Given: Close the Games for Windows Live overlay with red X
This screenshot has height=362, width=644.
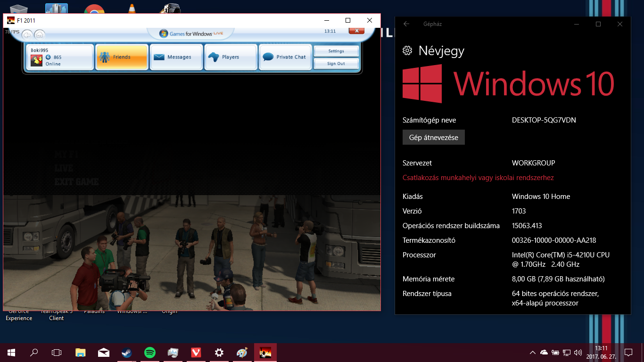Looking at the screenshot, I should point(356,31).
